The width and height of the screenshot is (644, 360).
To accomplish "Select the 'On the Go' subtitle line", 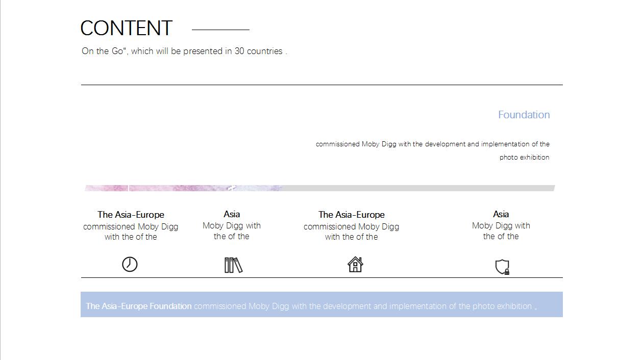I will 184,52.
